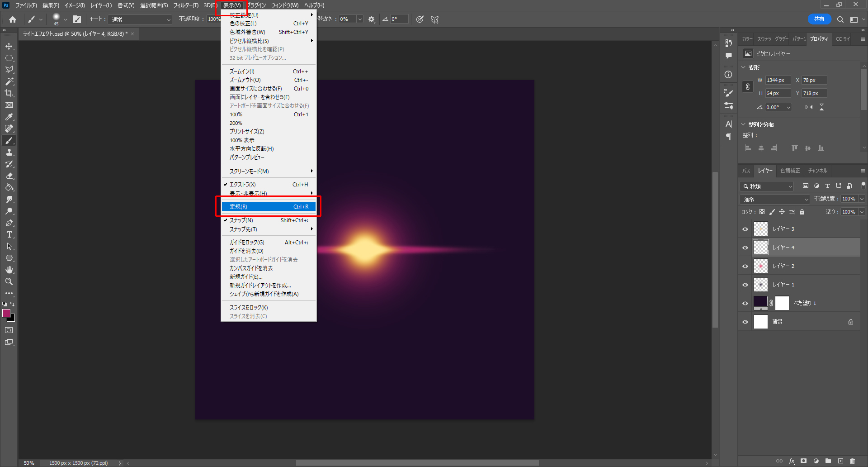
Task: Open brush モード dropdown in options bar
Action: click(x=141, y=19)
